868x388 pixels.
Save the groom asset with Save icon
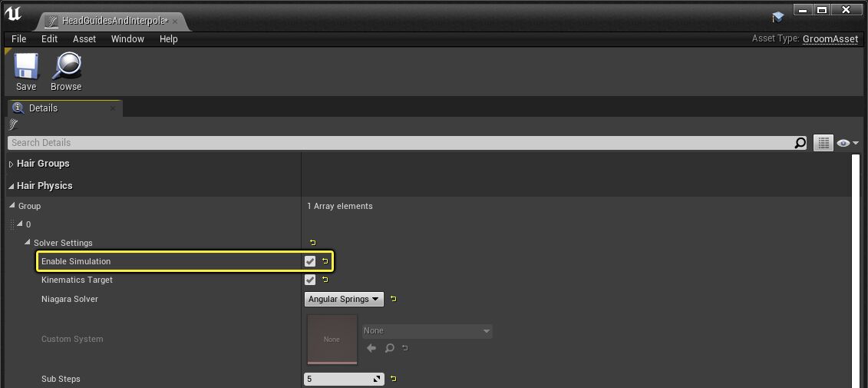coord(26,71)
